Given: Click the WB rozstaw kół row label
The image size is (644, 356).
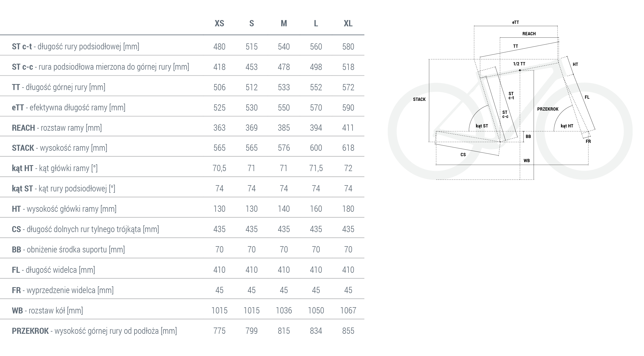Looking at the screenshot, I should pyautogui.click(x=47, y=311).
